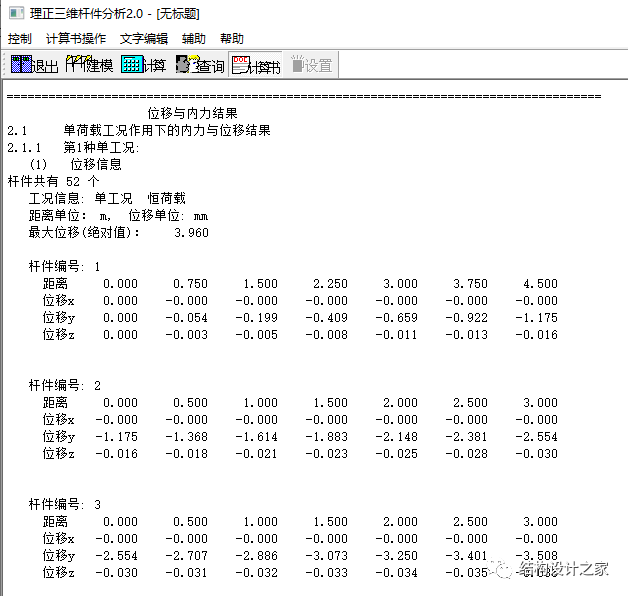Open the 帮助 menu
Image resolution: width=628 pixels, height=596 pixels.
pyautogui.click(x=232, y=38)
